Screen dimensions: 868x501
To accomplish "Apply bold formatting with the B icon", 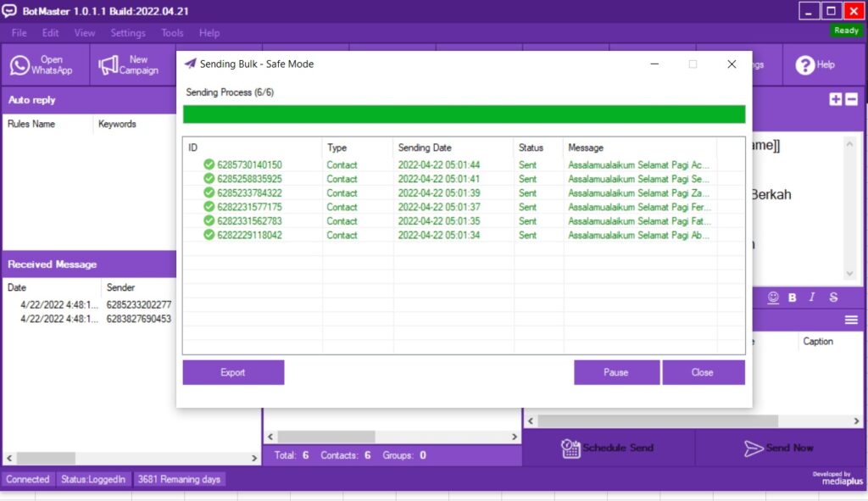I will (x=793, y=298).
